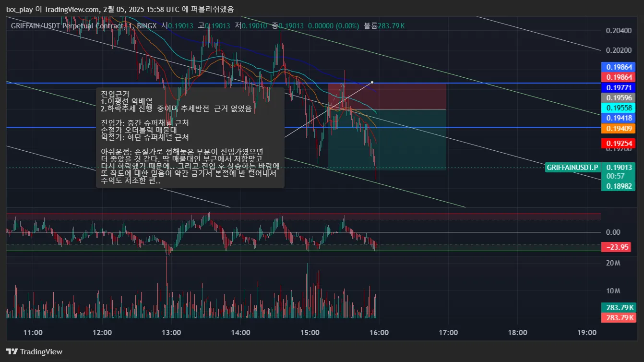Click the current price label 0.19013

[619, 167]
